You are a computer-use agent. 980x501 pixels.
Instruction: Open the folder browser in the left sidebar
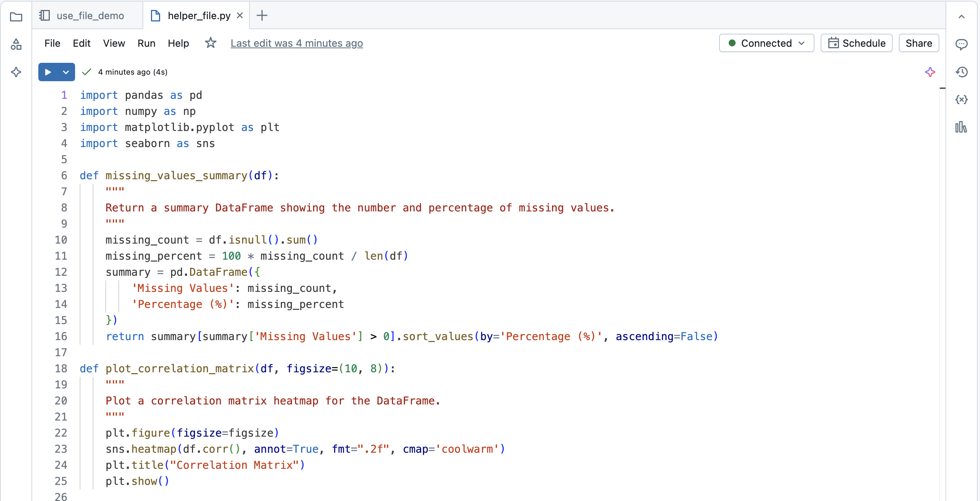(16, 16)
